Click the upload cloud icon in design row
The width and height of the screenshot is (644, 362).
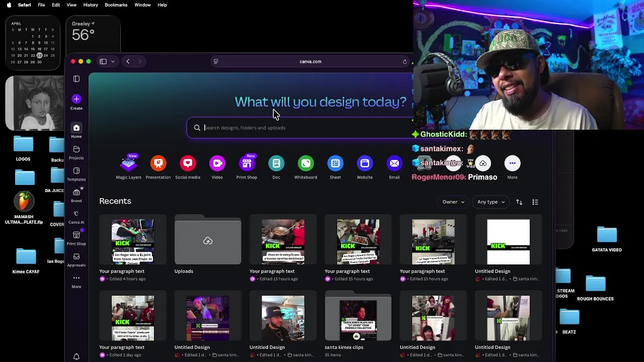pos(482,163)
